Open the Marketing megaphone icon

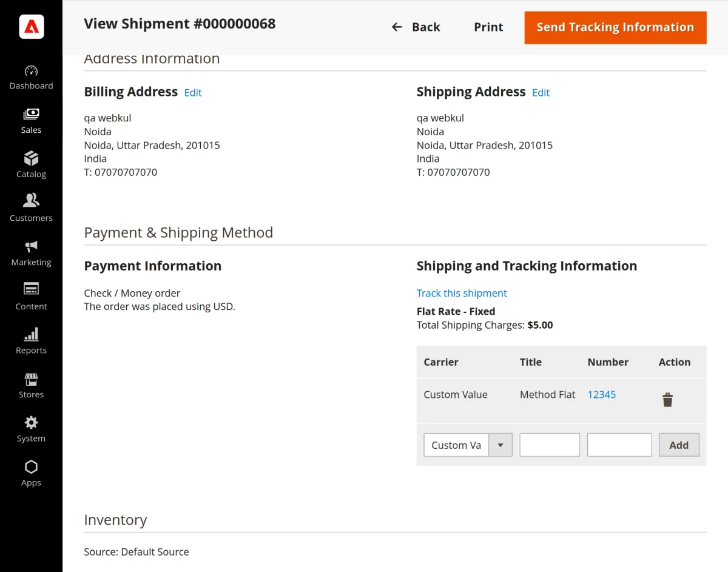pyautogui.click(x=32, y=246)
